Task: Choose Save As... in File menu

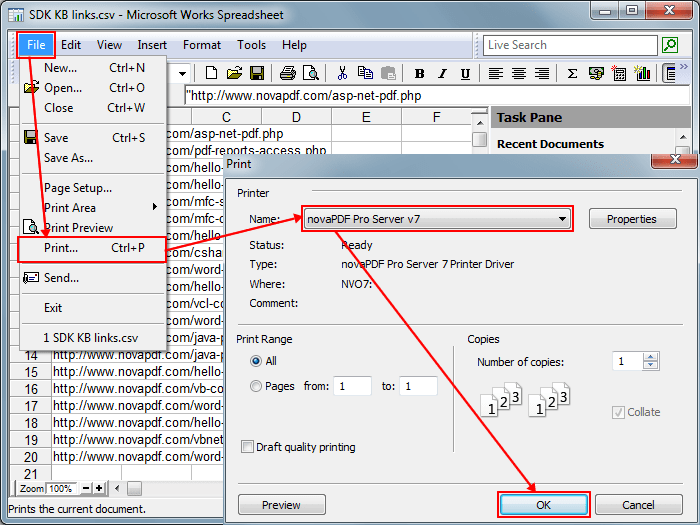Action: click(x=92, y=158)
